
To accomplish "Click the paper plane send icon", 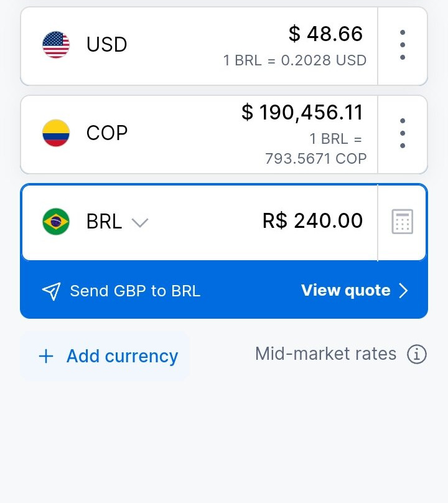I will (x=51, y=291).
